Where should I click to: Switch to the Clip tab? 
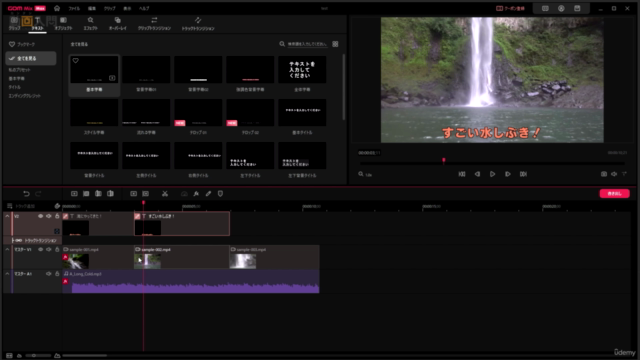point(14,23)
